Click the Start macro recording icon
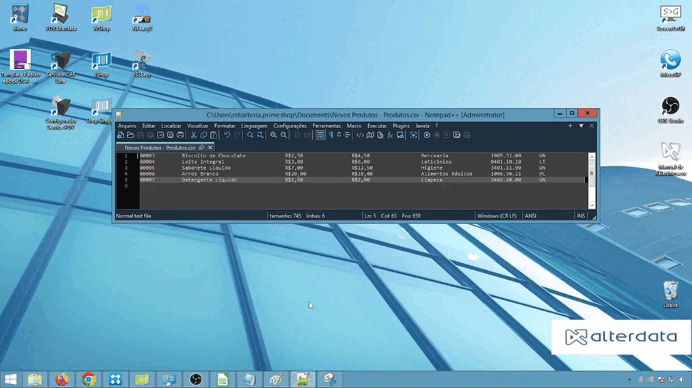The height and width of the screenshot is (388, 692). [x=427, y=135]
